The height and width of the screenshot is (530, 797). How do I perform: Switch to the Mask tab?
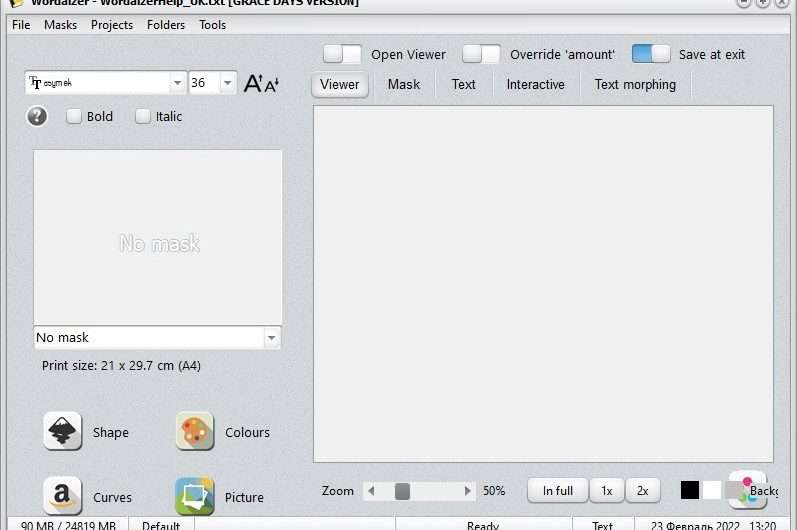coord(404,84)
